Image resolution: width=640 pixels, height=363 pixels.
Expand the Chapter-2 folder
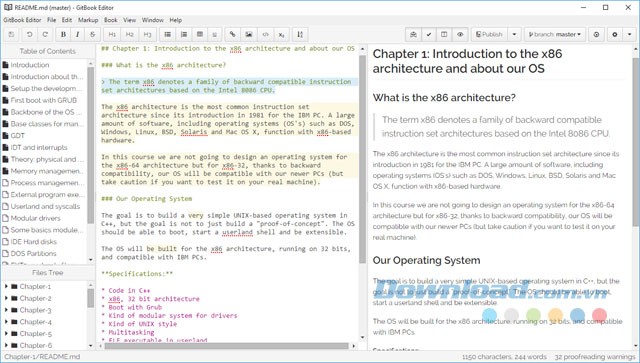[x=6, y=298]
